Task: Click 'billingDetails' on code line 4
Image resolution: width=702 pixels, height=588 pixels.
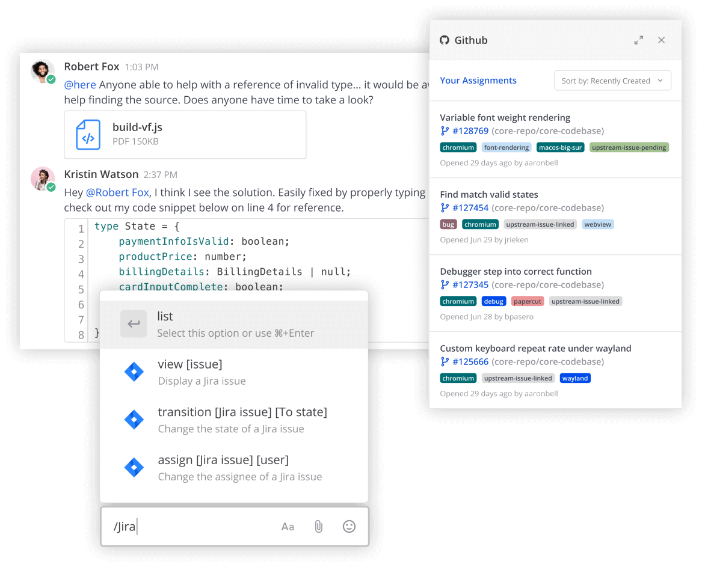Action: click(162, 272)
